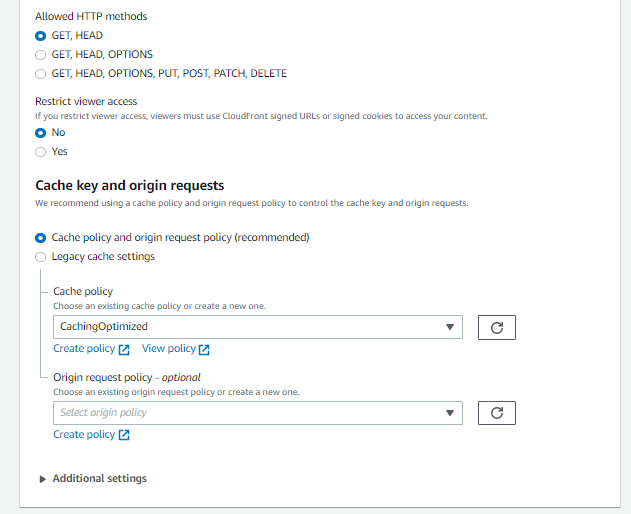The height and width of the screenshot is (514, 631).
Task: Set Restrict viewer access to Yes
Action: pos(41,152)
